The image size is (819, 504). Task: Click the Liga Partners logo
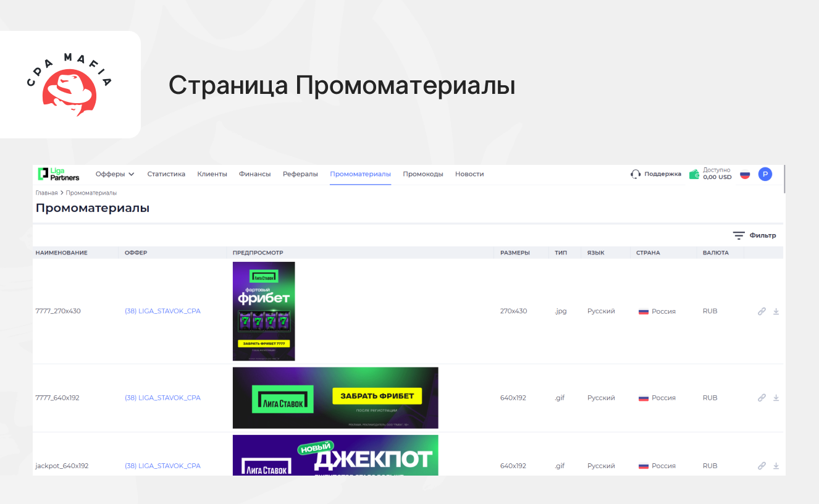(x=59, y=174)
